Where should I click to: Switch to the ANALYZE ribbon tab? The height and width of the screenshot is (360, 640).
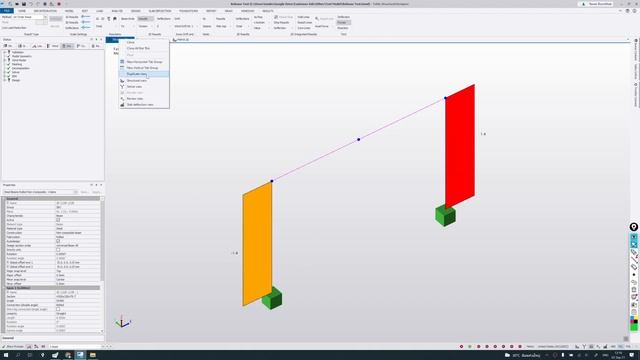click(x=117, y=11)
